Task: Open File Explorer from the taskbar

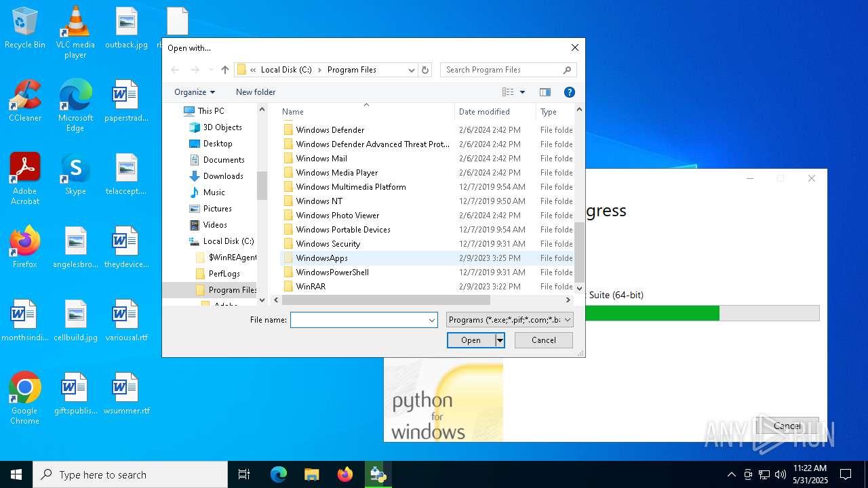Action: tap(311, 474)
